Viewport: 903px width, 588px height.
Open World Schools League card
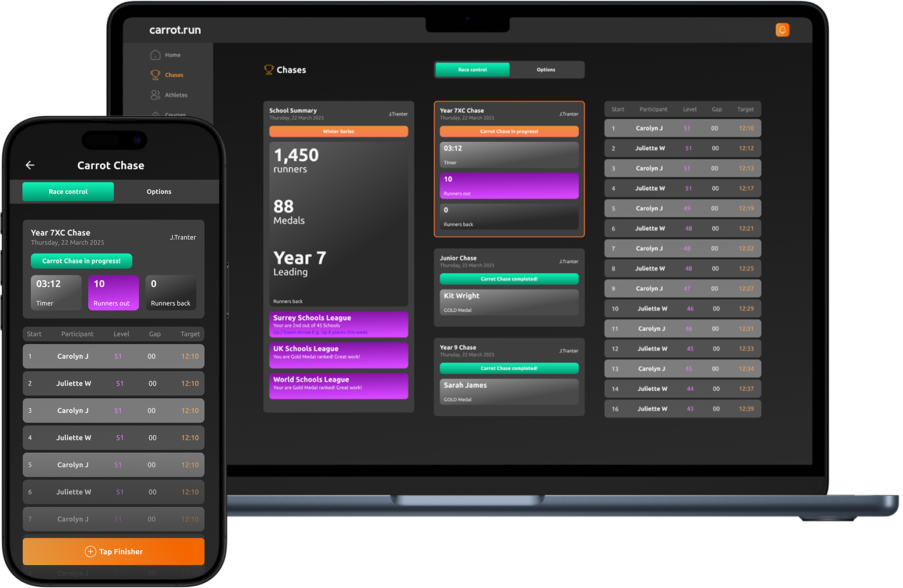338,386
